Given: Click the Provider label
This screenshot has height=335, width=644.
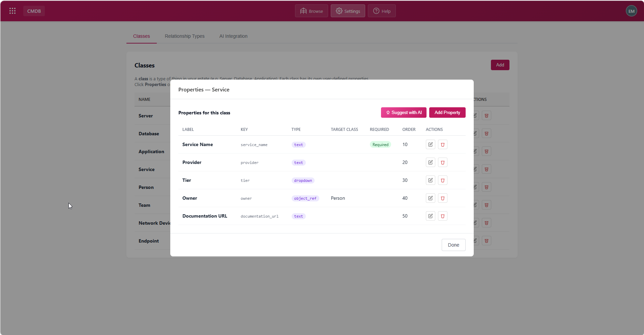Looking at the screenshot, I should [x=192, y=162].
